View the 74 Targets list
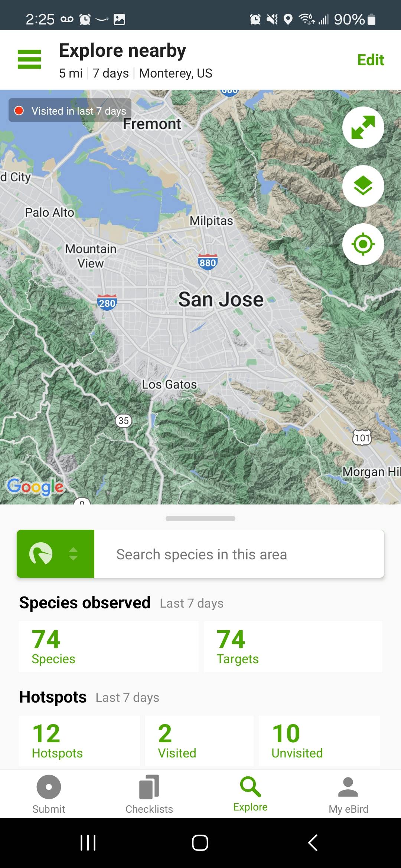 point(293,647)
